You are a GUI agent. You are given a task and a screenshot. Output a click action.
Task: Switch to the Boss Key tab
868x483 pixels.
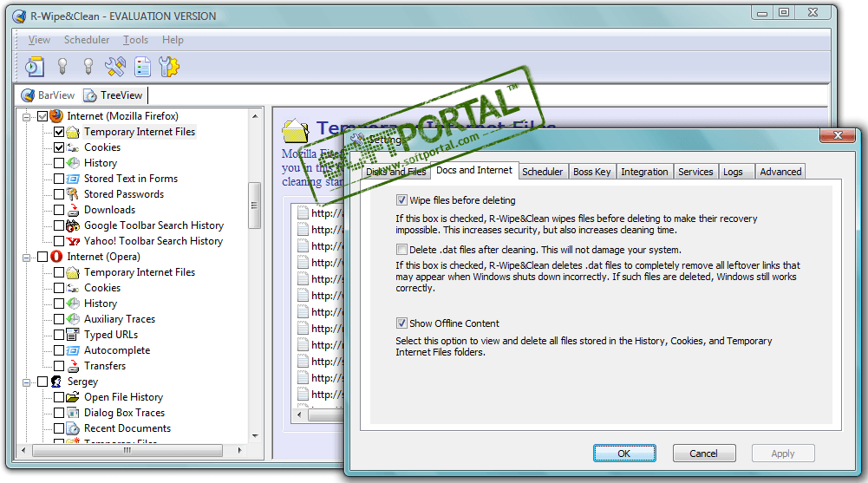coord(591,172)
